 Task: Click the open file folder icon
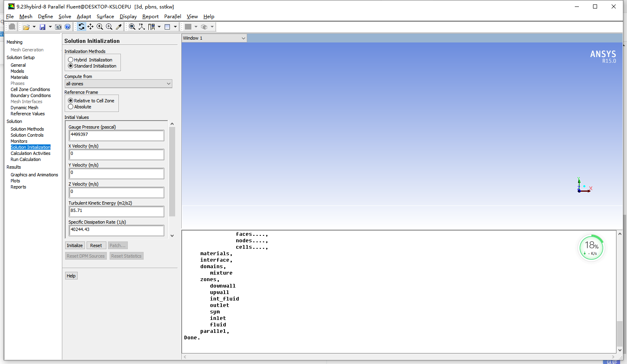coord(26,27)
